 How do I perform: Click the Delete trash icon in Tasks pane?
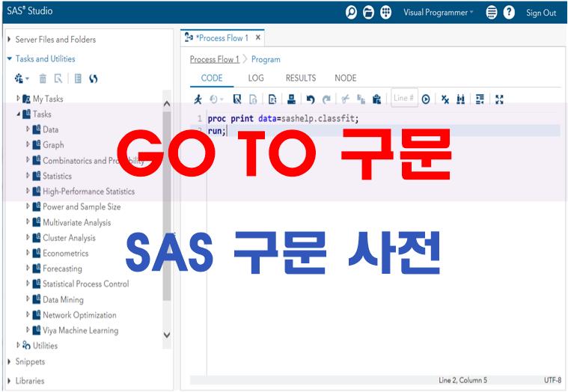pos(43,79)
